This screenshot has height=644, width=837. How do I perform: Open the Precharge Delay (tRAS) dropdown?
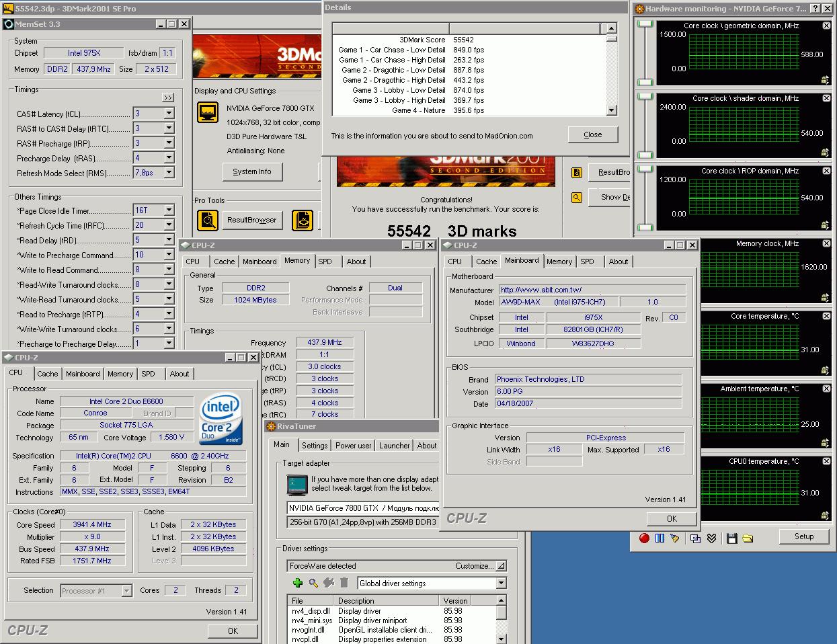point(169,158)
